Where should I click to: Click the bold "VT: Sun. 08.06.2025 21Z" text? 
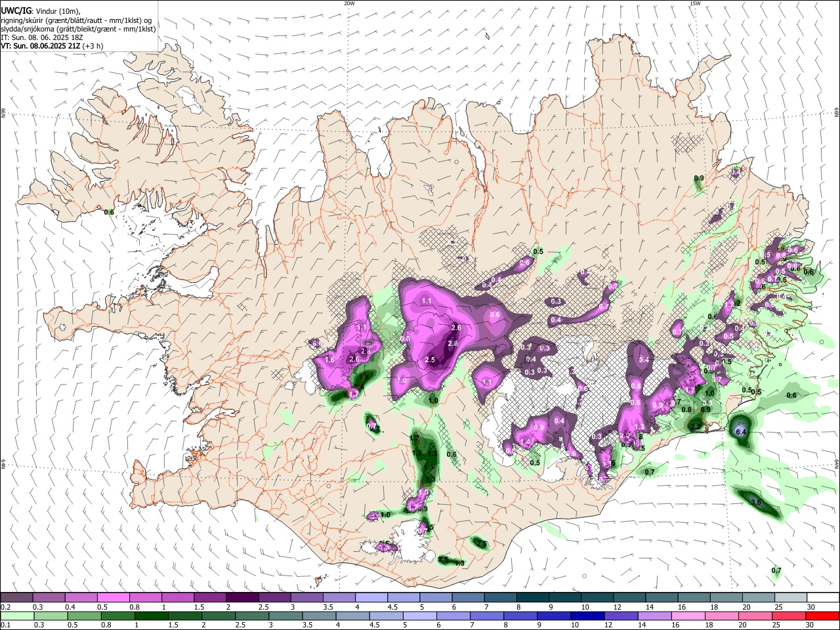pyautogui.click(x=41, y=46)
